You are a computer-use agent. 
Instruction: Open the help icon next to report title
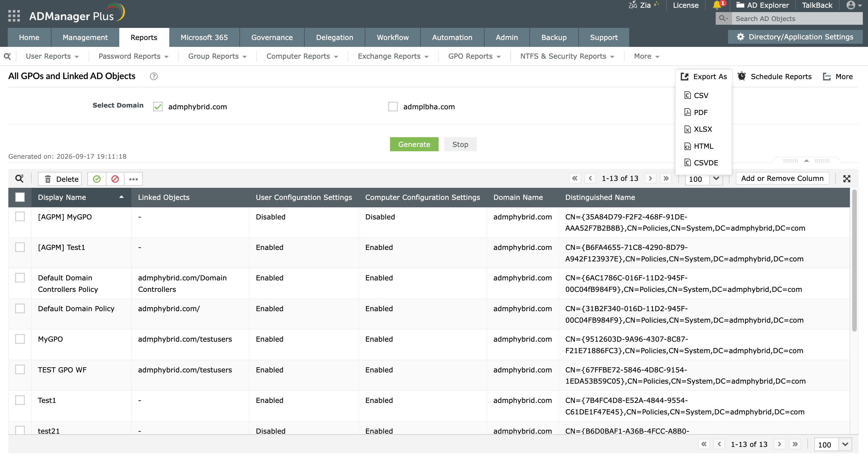(154, 76)
